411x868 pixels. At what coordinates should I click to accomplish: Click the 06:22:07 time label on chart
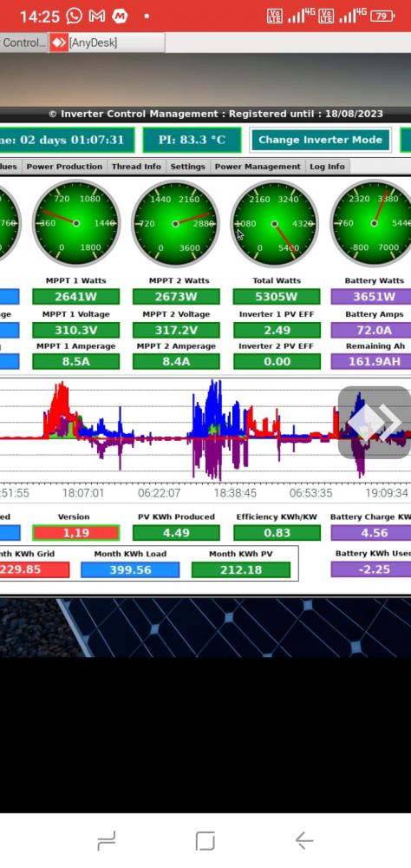[159, 493]
